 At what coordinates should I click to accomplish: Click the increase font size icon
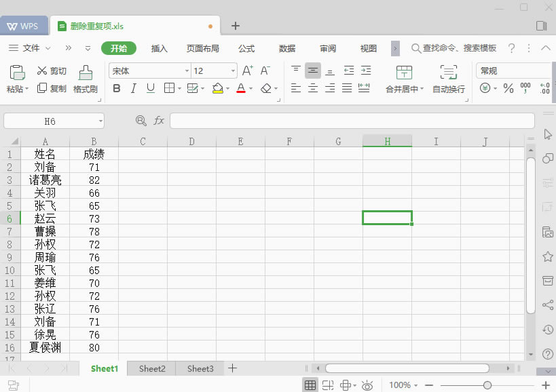[x=247, y=71]
